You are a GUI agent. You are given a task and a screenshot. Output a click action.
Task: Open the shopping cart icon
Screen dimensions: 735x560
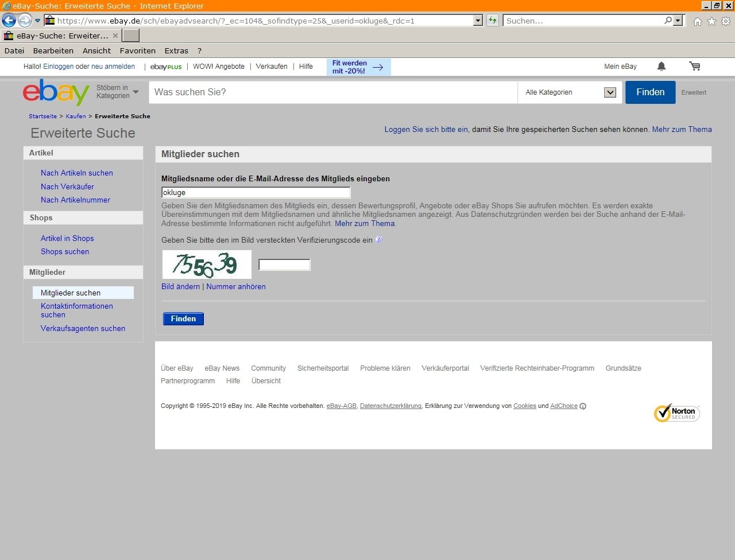(x=695, y=67)
